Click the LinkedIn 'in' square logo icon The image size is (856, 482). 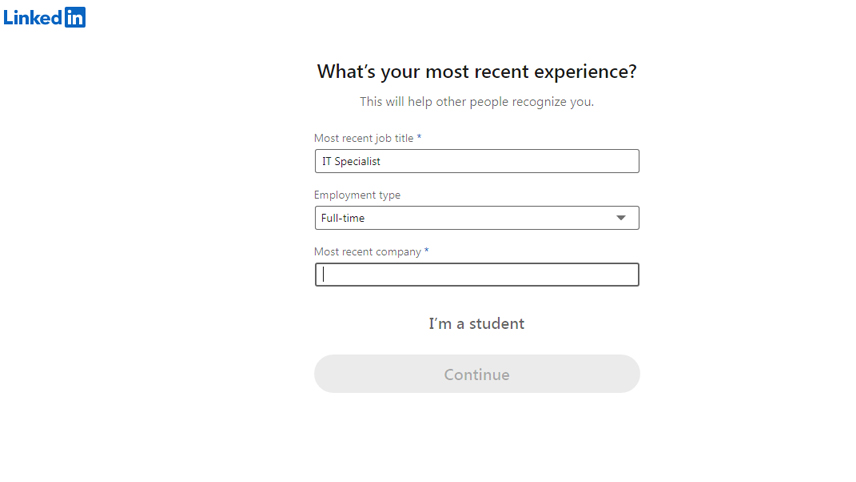tap(75, 17)
